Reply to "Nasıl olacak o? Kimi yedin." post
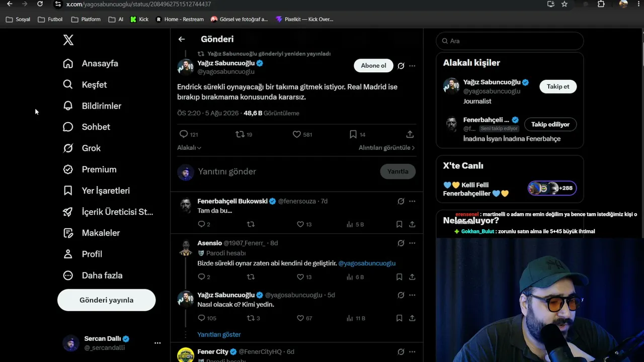This screenshot has height=362, width=644. coord(201,318)
